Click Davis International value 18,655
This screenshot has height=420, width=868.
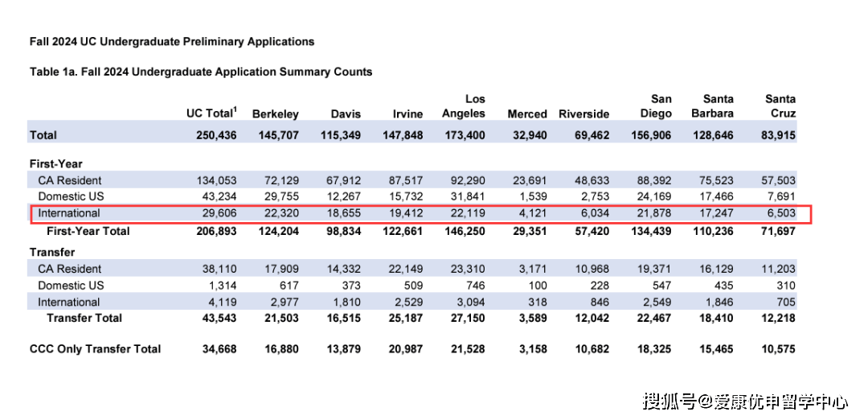[344, 212]
